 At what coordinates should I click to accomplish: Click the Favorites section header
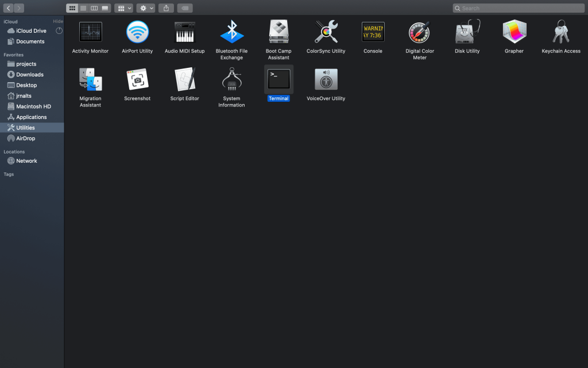click(x=14, y=55)
